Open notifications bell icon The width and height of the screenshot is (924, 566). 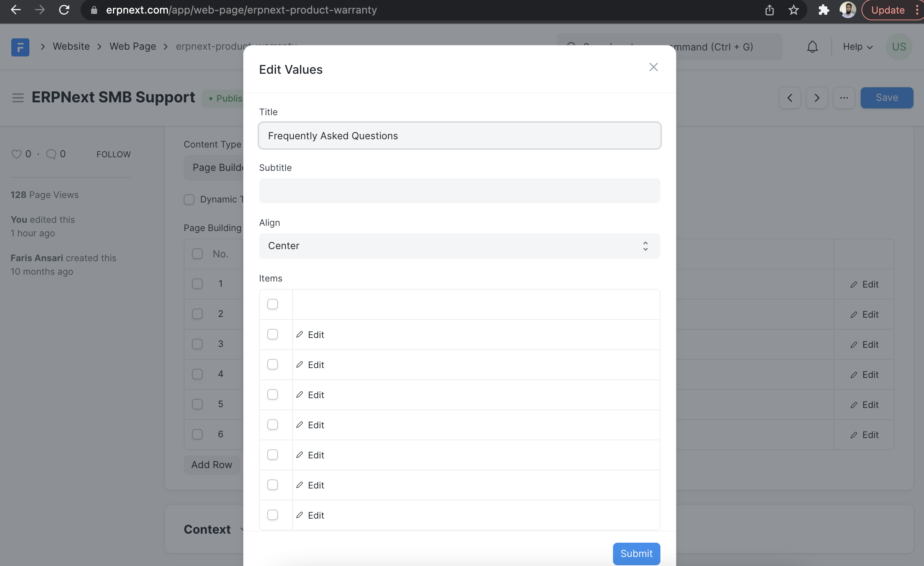[x=812, y=47]
